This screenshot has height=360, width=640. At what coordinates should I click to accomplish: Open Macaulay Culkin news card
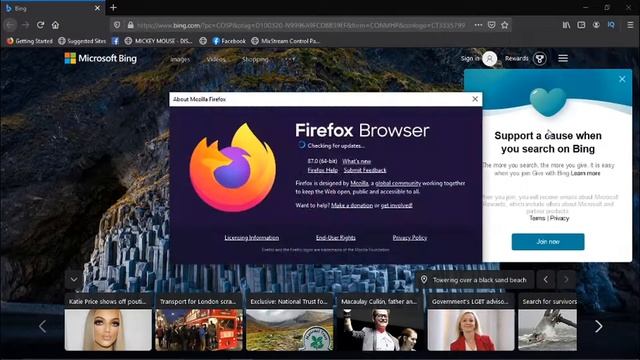tap(380, 322)
